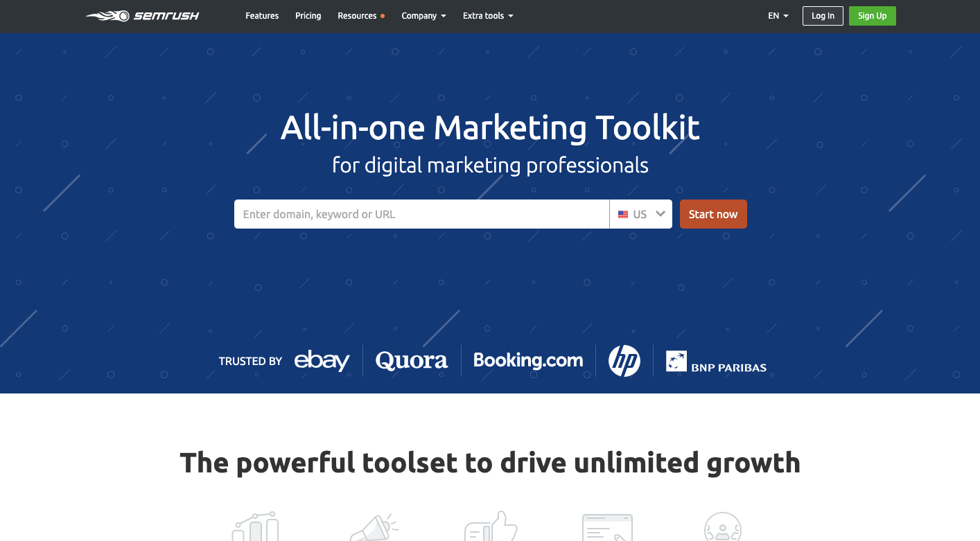Click the "All-in-one Marketing Toolkit" headline
The width and height of the screenshot is (980, 541).
click(x=490, y=127)
